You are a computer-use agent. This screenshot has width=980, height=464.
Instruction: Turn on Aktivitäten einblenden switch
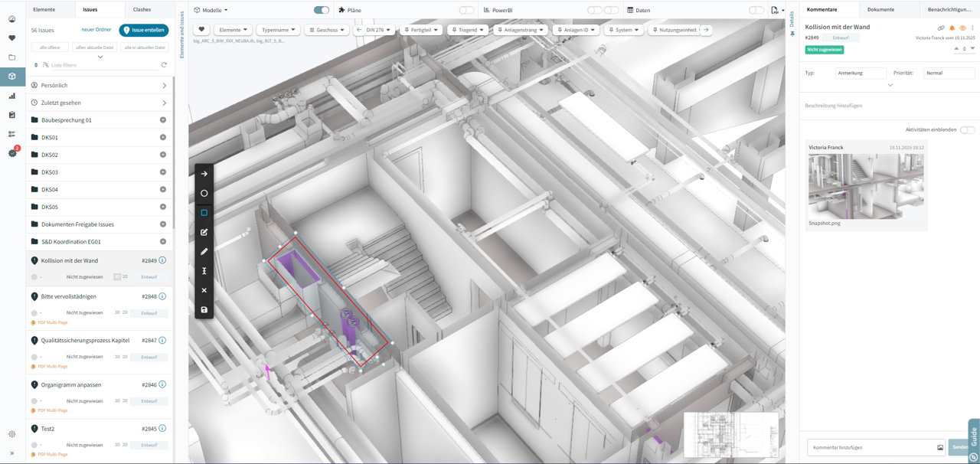pyautogui.click(x=967, y=130)
